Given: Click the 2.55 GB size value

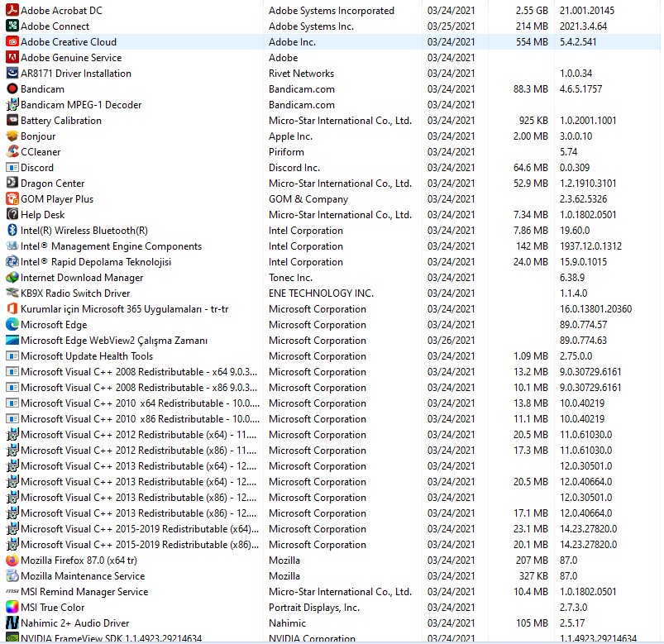Looking at the screenshot, I should coord(532,10).
